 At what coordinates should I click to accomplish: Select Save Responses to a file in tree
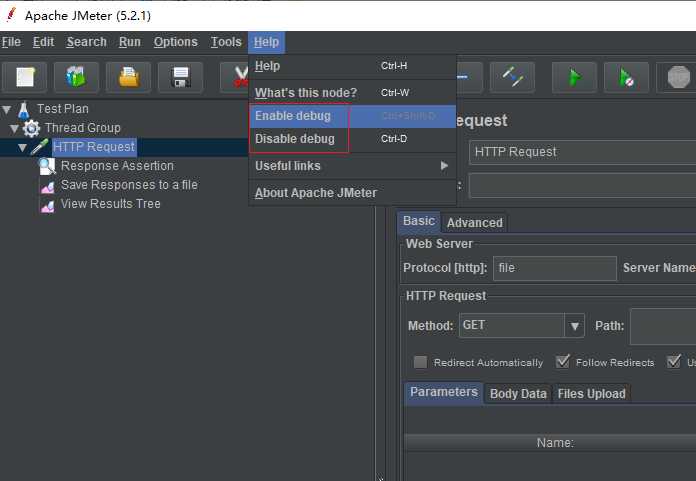[129, 185]
